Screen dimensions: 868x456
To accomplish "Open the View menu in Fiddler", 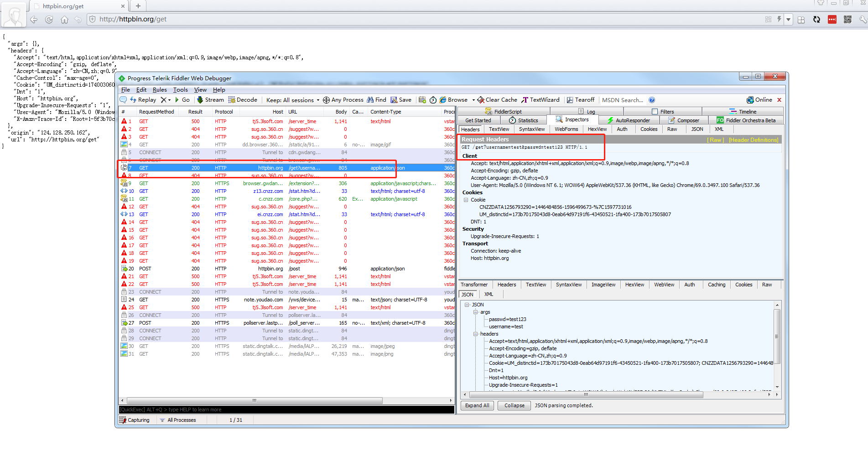I will tap(200, 90).
